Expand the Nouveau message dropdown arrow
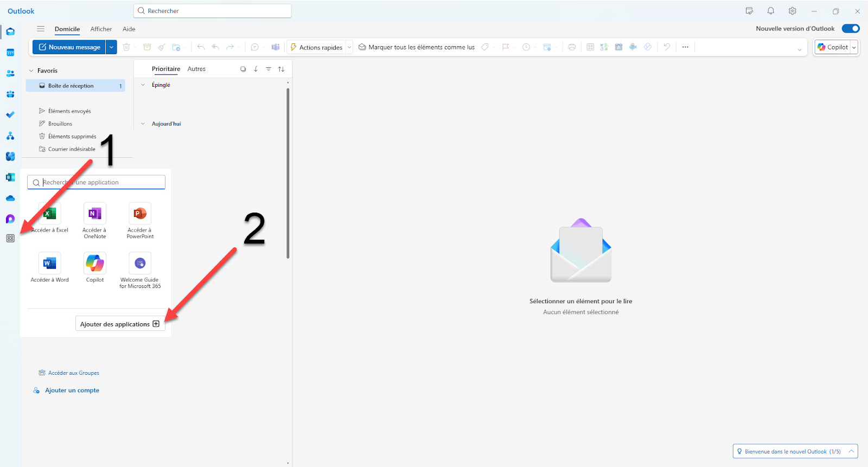 coord(111,47)
